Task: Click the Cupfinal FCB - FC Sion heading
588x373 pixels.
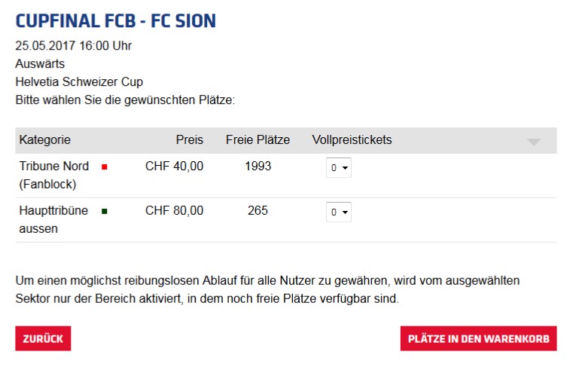Action: tap(126, 20)
